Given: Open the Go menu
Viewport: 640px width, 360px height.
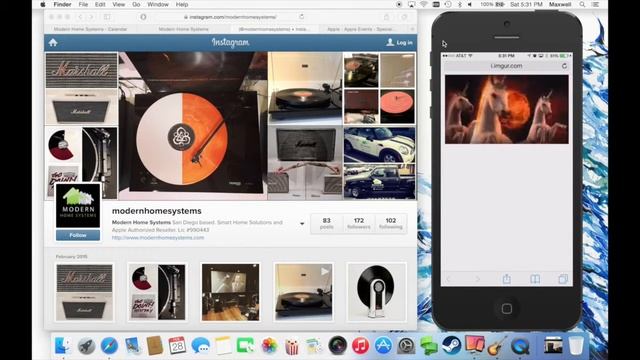Looking at the screenshot, I should [x=136, y=4].
